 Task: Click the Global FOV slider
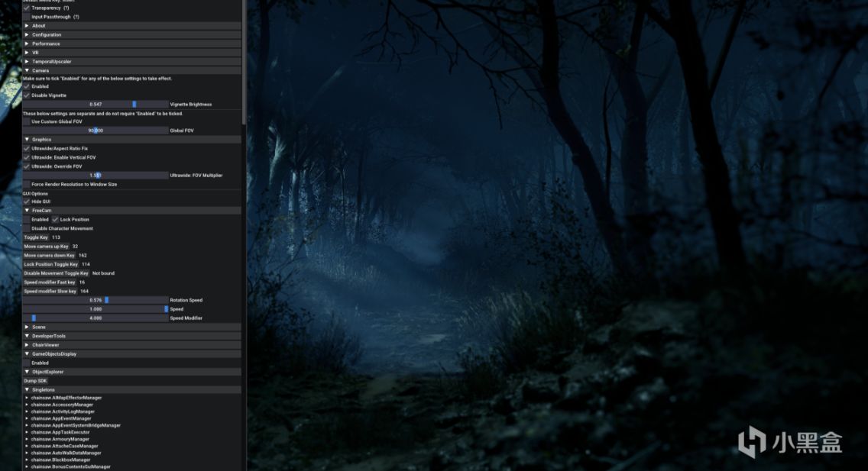[x=96, y=131]
